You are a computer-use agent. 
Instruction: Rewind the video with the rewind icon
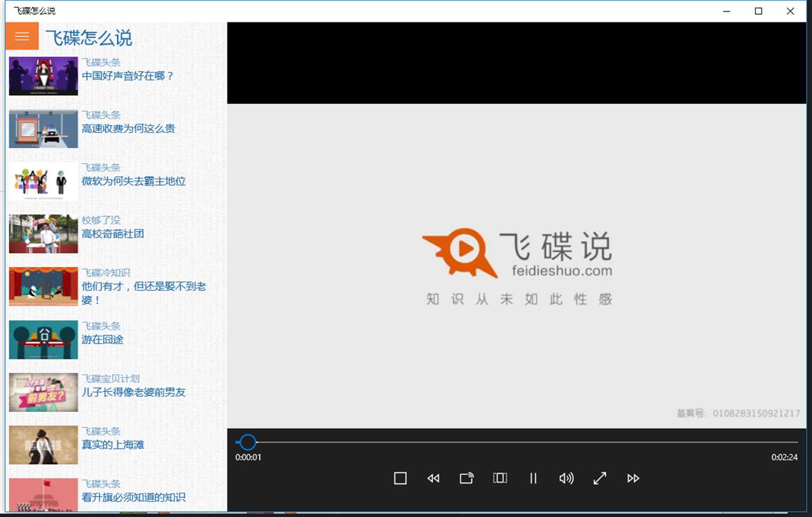434,478
